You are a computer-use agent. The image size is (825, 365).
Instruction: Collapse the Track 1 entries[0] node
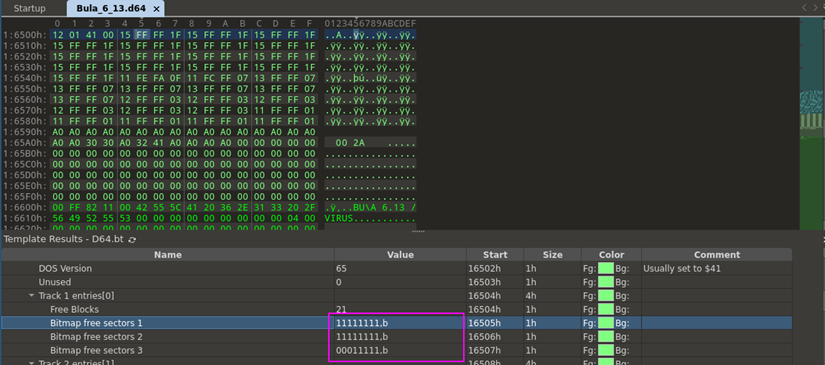click(x=31, y=296)
